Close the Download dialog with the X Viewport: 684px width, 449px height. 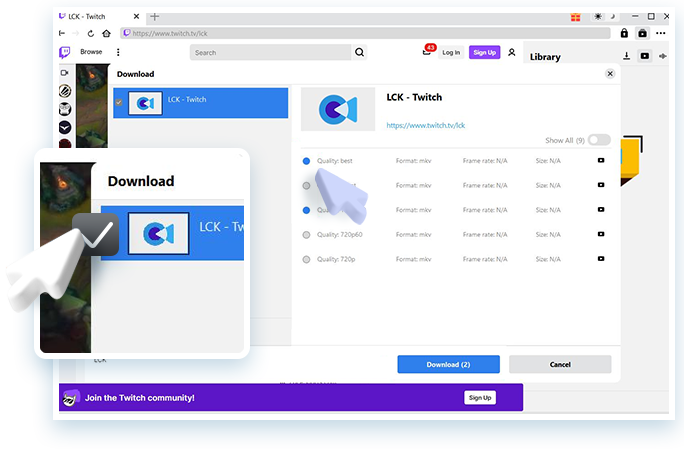610,74
